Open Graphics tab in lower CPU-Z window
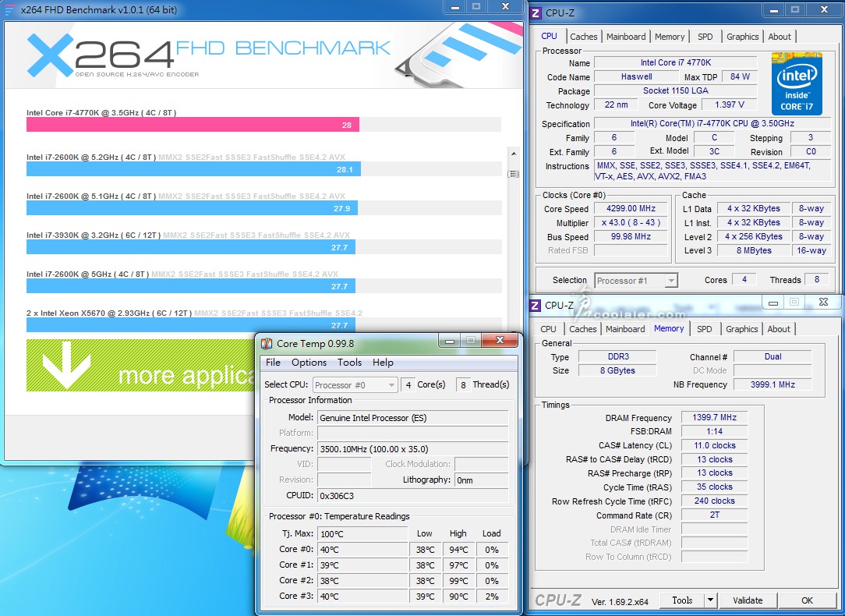The image size is (845, 616). (x=741, y=329)
